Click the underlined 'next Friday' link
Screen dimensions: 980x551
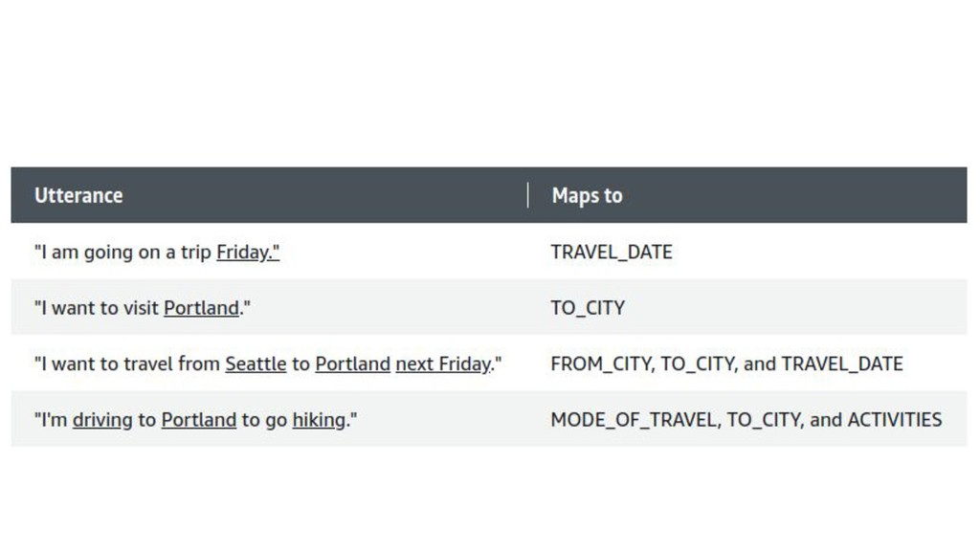[x=444, y=364]
